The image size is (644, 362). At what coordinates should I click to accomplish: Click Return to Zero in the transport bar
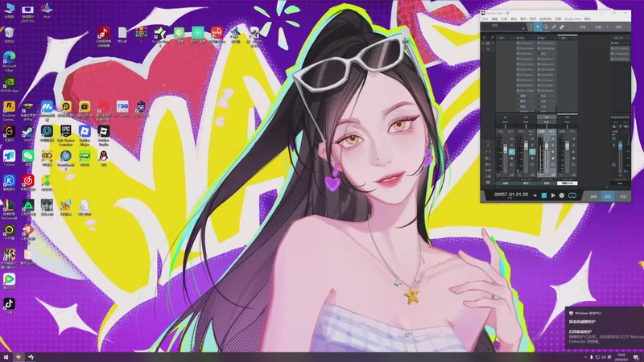(x=535, y=195)
